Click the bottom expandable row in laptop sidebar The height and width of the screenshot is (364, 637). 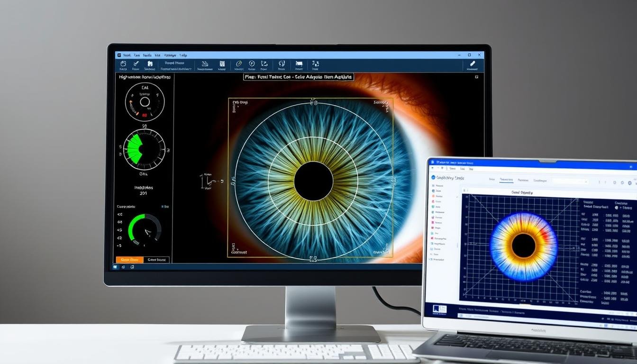[x=437, y=259]
